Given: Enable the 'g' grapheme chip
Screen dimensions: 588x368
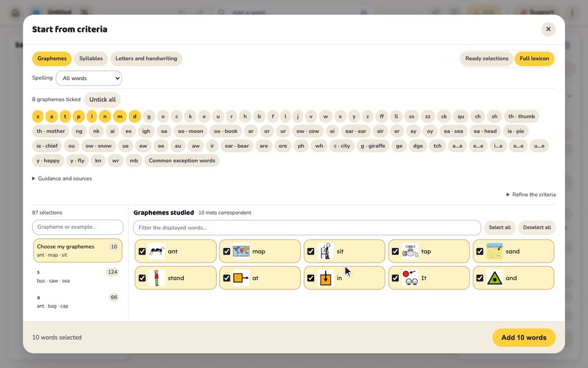Looking at the screenshot, I should point(149,117).
